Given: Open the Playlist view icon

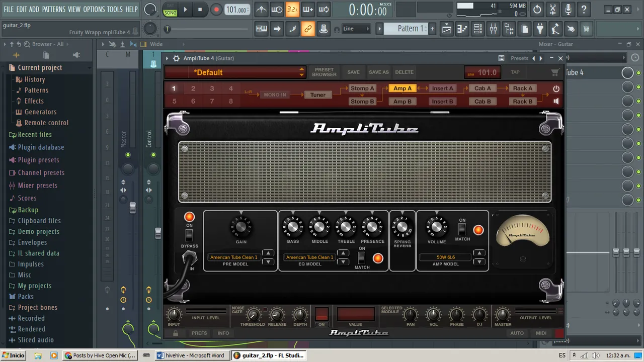Looking at the screenshot, I should click(446, 29).
